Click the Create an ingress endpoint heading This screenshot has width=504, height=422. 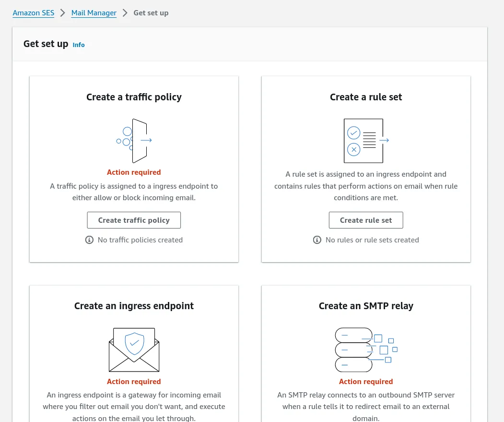[134, 306]
